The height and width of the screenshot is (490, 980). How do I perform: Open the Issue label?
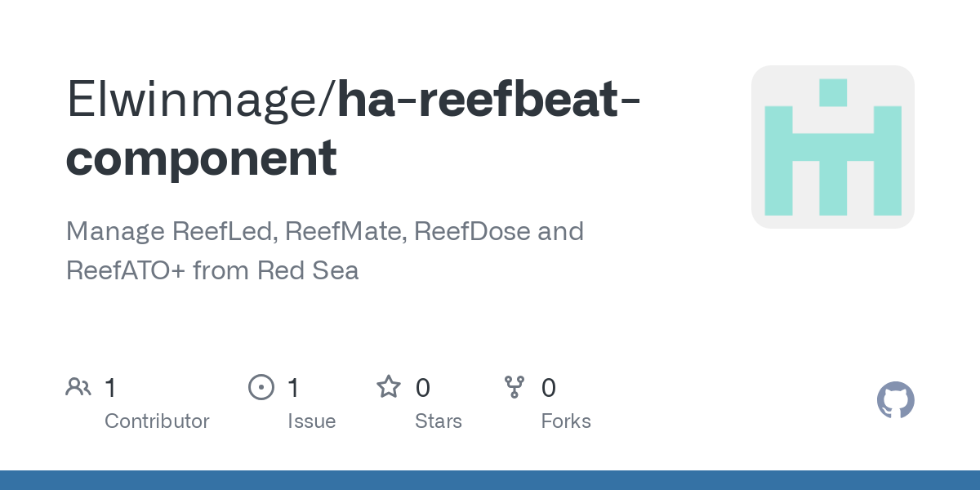coord(312,421)
